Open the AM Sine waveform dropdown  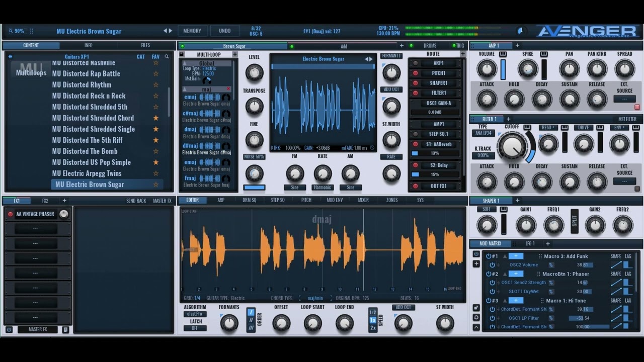pyautogui.click(x=350, y=188)
